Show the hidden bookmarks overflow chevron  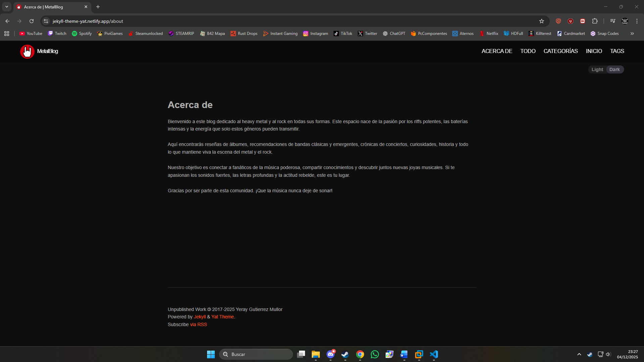(x=632, y=34)
